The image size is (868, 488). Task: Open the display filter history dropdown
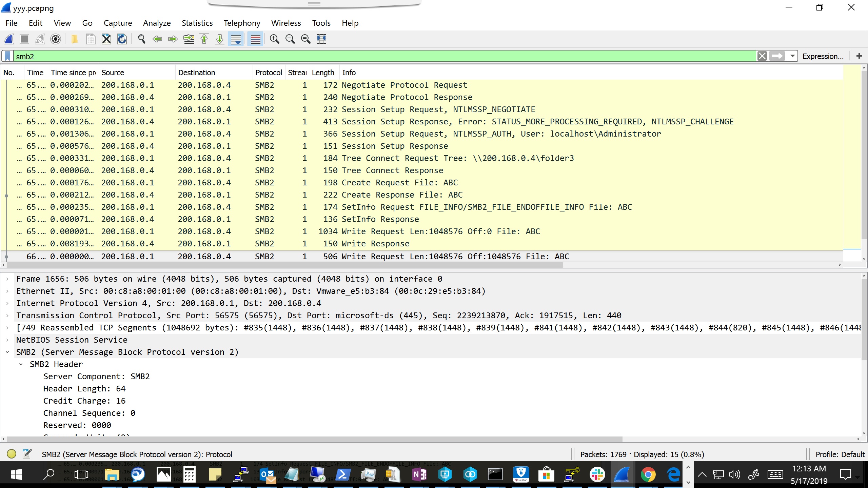792,56
